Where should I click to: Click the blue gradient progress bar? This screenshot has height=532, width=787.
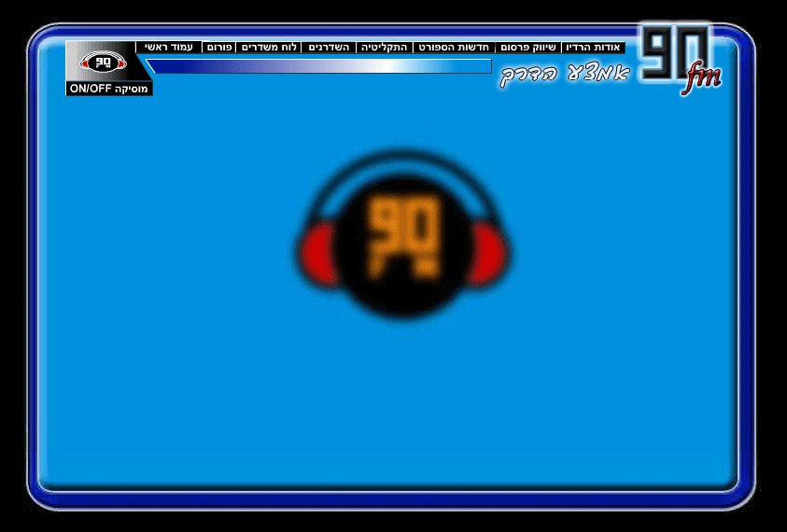click(x=318, y=66)
